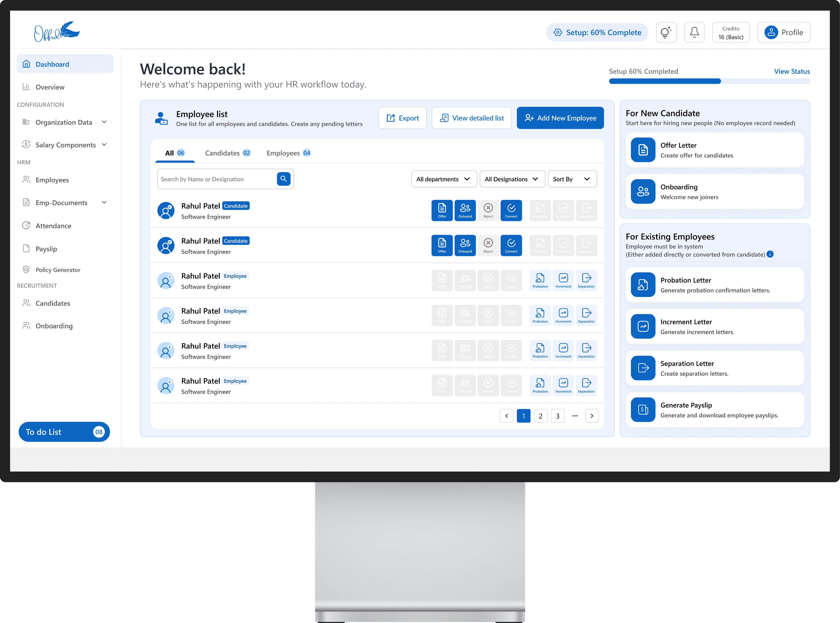
Task: Click Setup: 60% Complete pill
Action: 597,32
